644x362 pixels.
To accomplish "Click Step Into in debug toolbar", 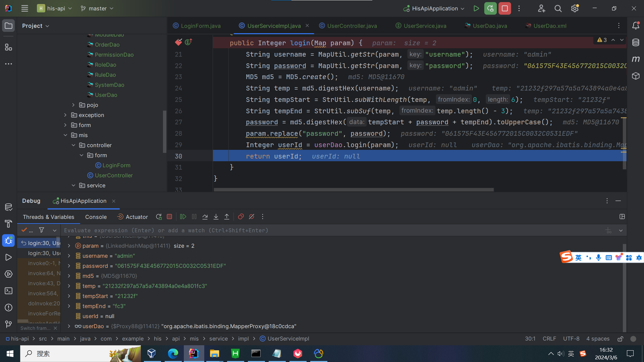I will click(x=216, y=217).
